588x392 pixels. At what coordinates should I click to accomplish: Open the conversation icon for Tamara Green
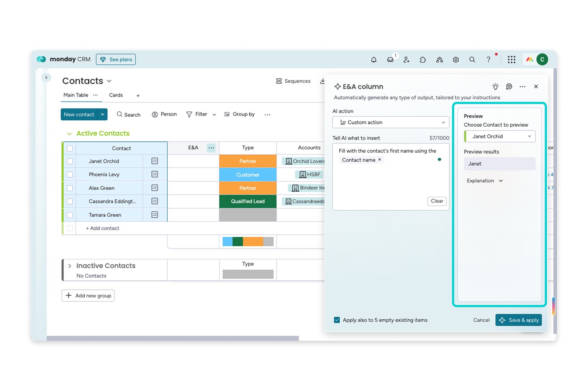(x=155, y=215)
